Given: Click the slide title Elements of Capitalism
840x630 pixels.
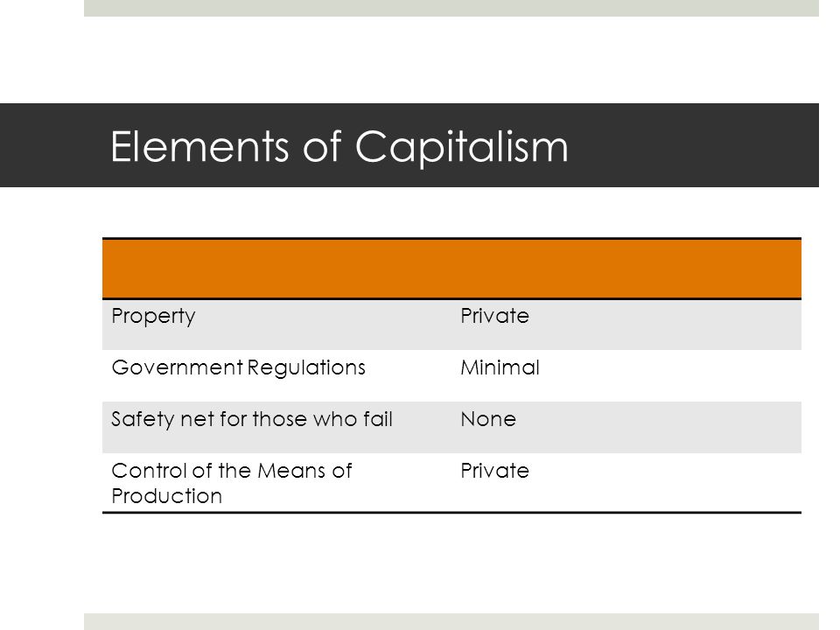Looking at the screenshot, I should coord(339,147).
